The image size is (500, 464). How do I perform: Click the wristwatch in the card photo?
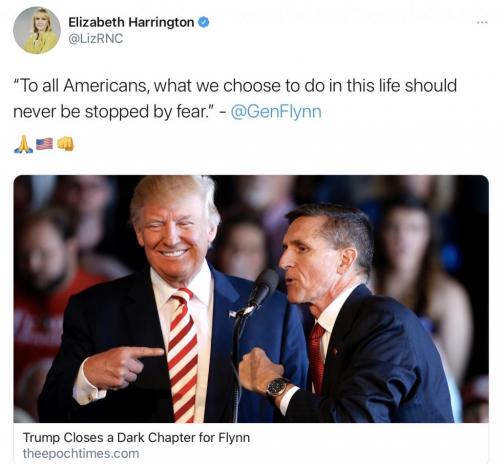(277, 387)
